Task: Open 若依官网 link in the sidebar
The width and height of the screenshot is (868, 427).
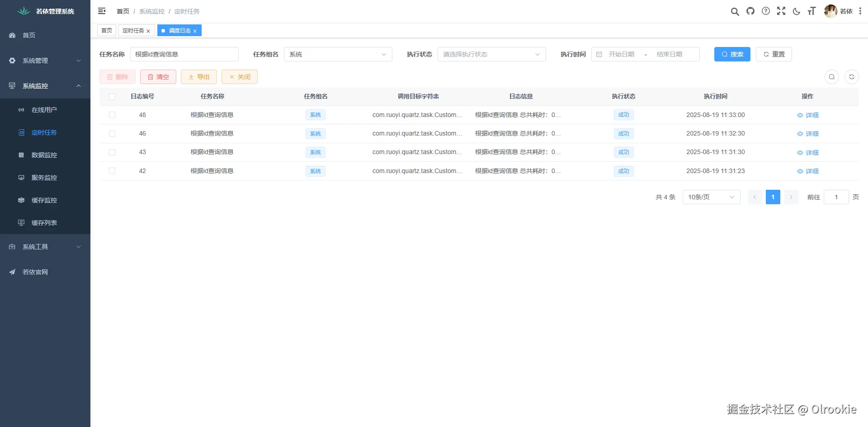Action: [x=45, y=272]
